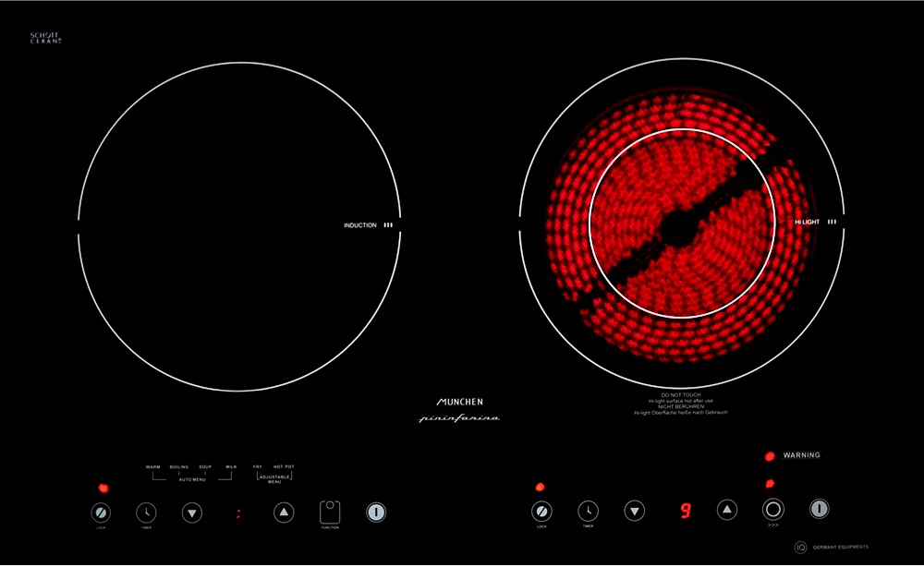Tap the red indicator above Hi-Light Lock
Image resolution: width=924 pixels, height=567 pixels.
(x=540, y=487)
